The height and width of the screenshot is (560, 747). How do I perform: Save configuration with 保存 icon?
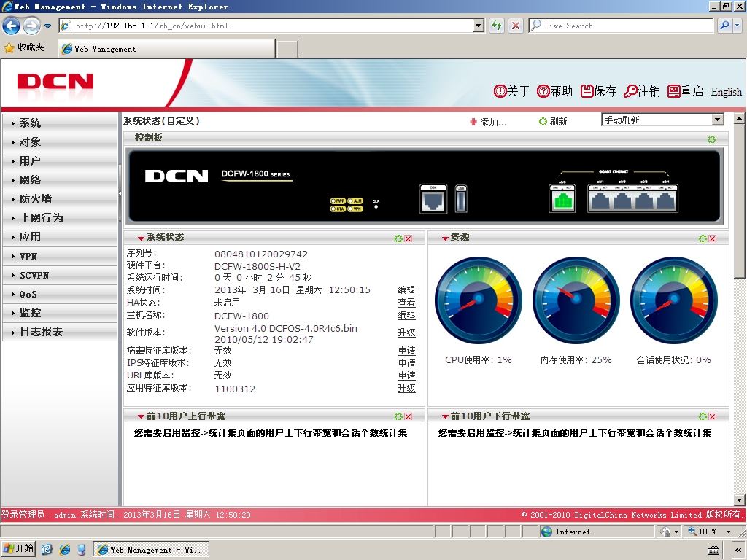(598, 91)
